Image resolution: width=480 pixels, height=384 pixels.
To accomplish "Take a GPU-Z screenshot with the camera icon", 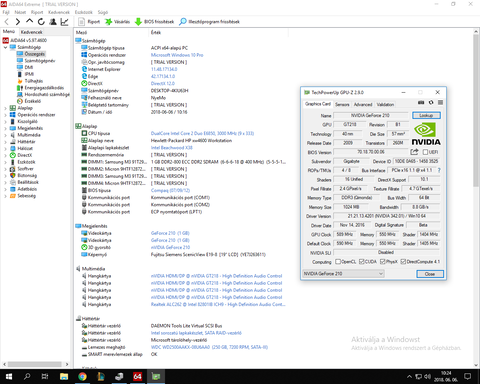I will point(421,103).
